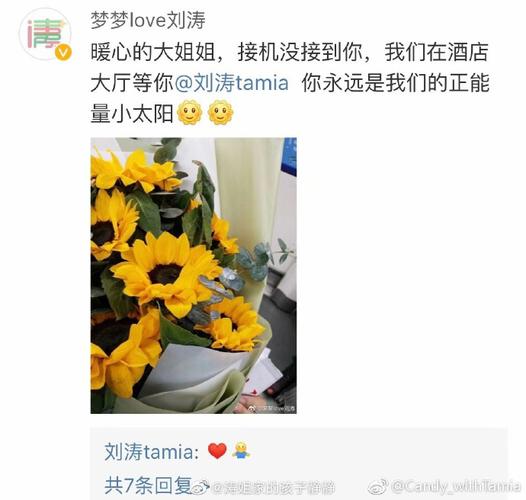Click the first sunflower smiley emoji
The width and height of the screenshot is (526, 500).
pos(190,112)
